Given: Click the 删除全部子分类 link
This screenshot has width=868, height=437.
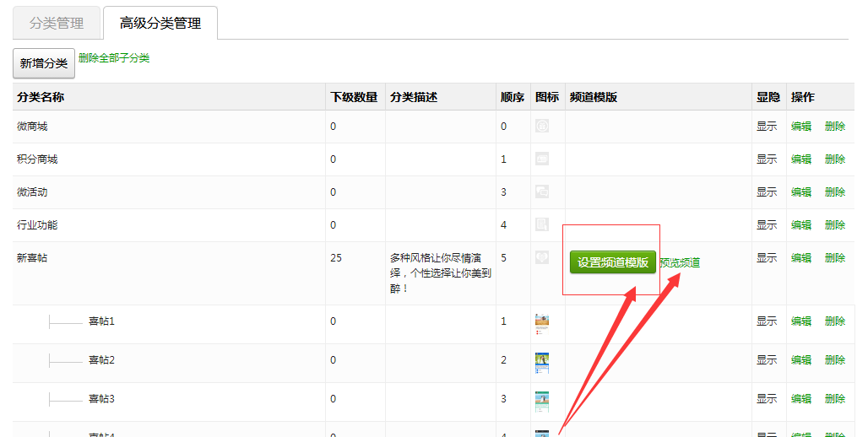Looking at the screenshot, I should click(114, 58).
